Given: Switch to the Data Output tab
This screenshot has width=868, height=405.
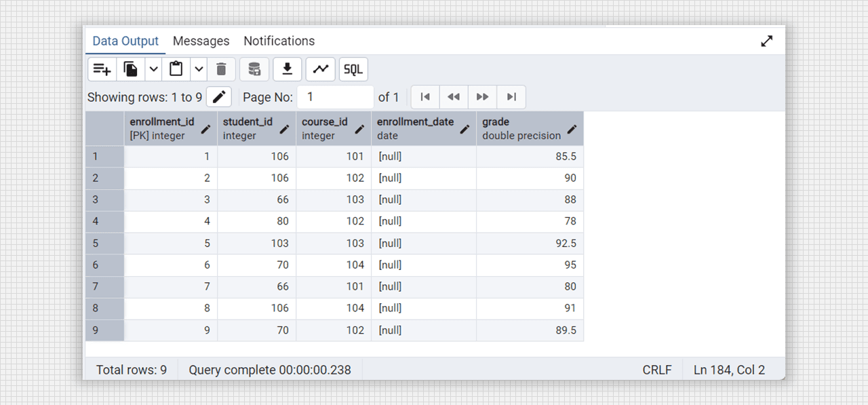Looking at the screenshot, I should pyautogui.click(x=125, y=41).
